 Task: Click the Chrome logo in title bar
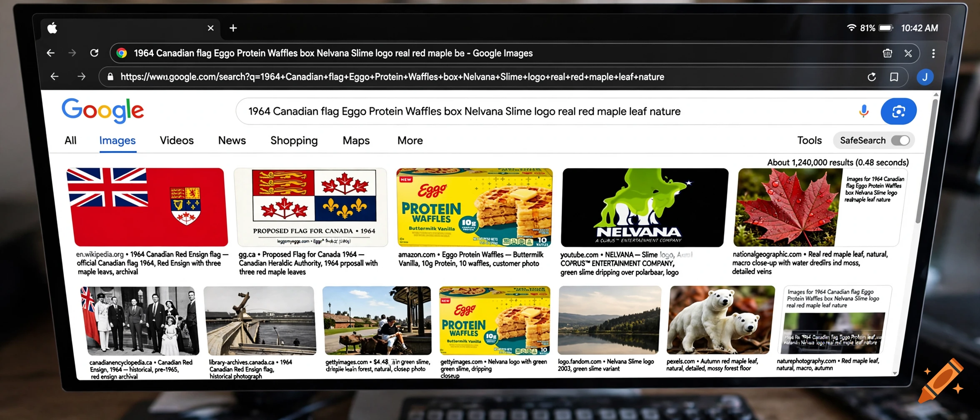(x=122, y=53)
